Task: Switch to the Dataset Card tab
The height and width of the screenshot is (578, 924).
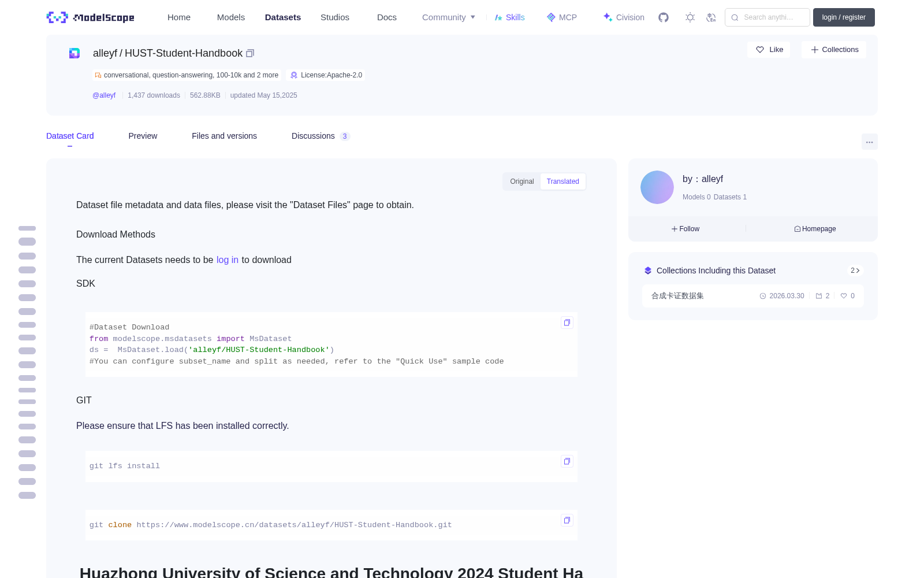Action: [x=70, y=136]
